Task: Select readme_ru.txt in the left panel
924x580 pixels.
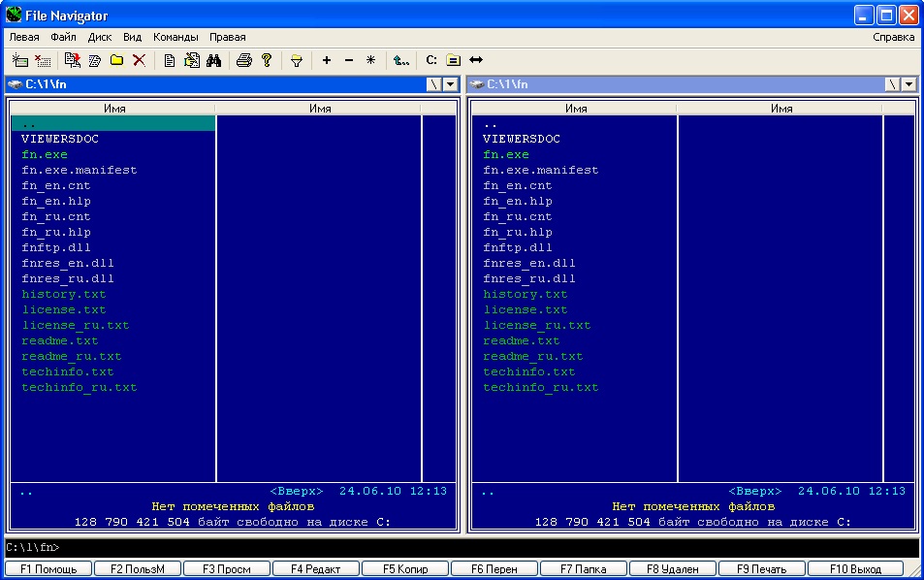Action: (x=72, y=356)
